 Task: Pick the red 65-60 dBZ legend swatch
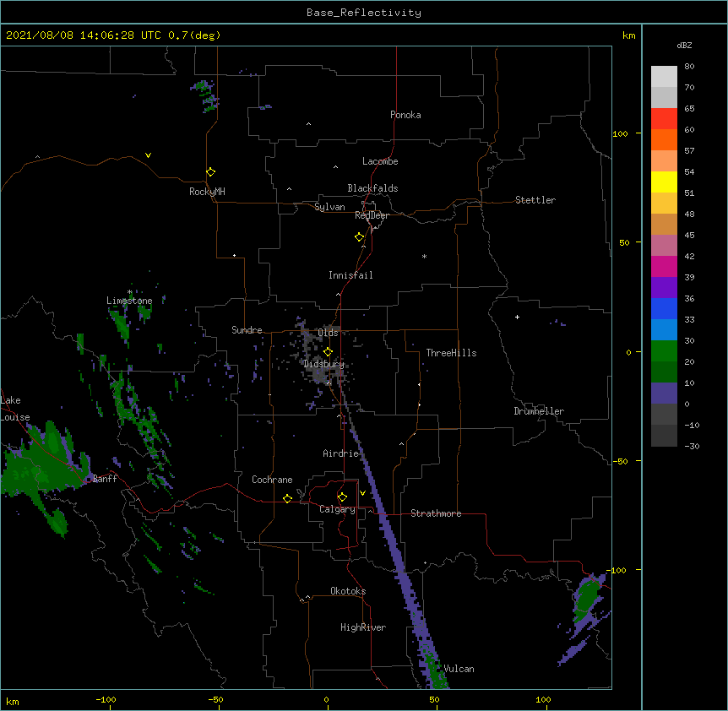coord(664,118)
